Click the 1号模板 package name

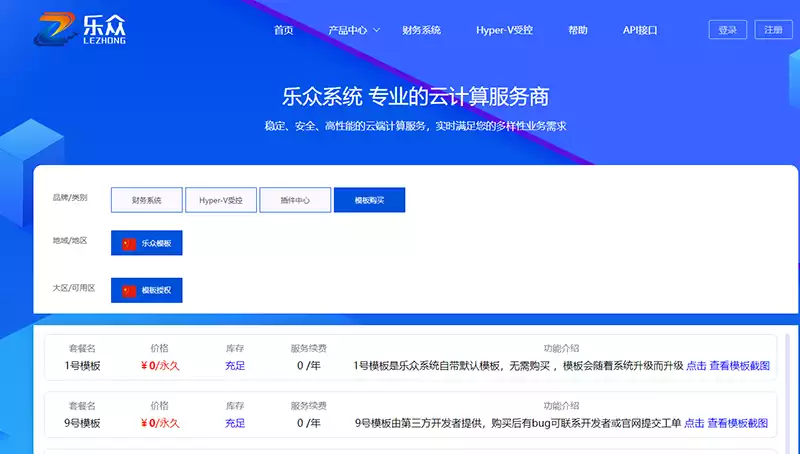click(x=82, y=366)
